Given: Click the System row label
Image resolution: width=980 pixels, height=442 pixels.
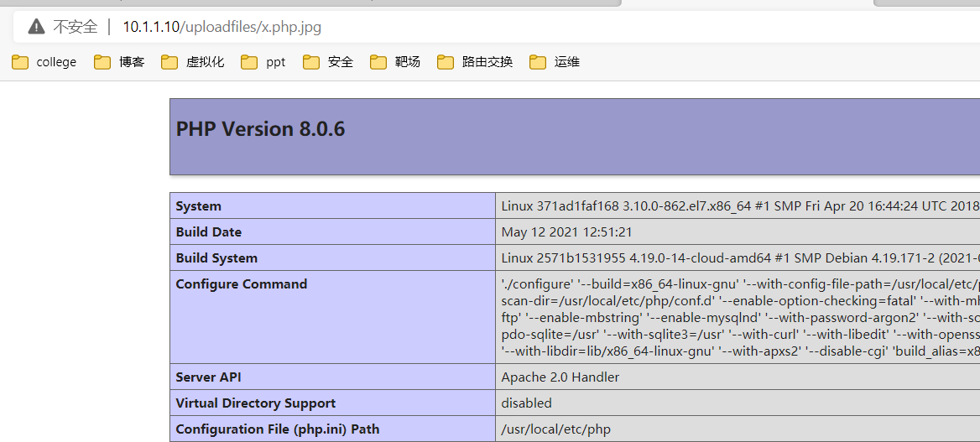Looking at the screenshot, I should pos(199,205).
